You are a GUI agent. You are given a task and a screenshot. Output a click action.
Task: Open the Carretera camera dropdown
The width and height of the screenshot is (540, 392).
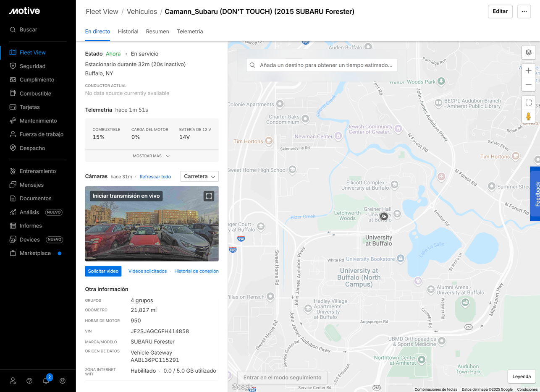pos(199,177)
